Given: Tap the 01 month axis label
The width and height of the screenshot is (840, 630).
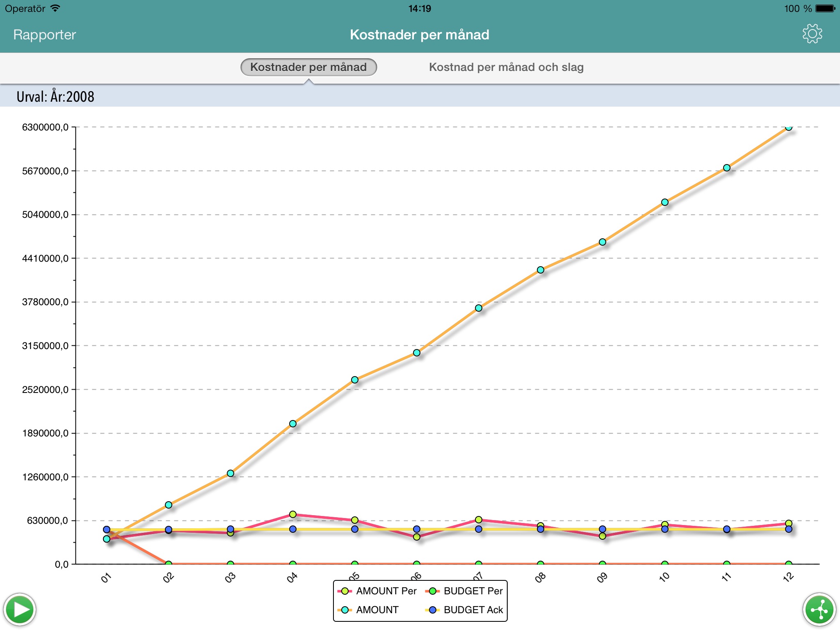Looking at the screenshot, I should pyautogui.click(x=106, y=578).
